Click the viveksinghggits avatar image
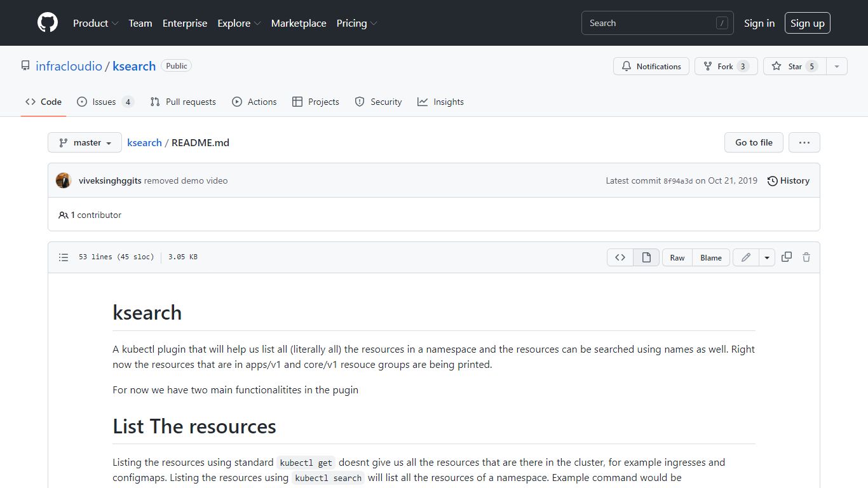Viewport: 868px width, 488px height. tap(64, 180)
